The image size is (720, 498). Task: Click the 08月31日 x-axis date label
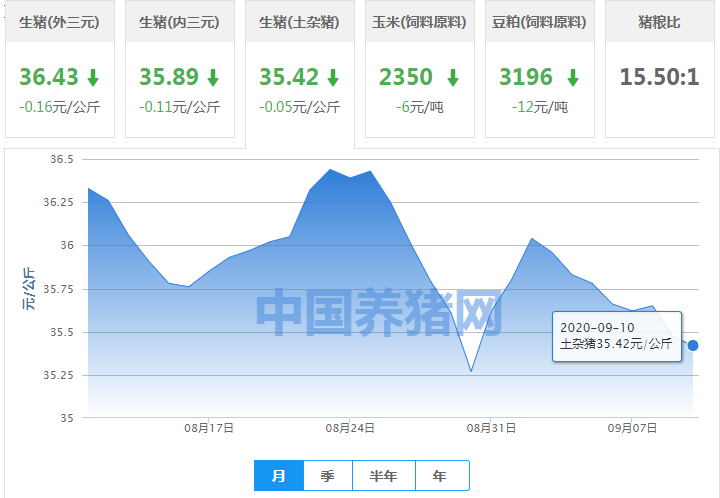click(491, 428)
